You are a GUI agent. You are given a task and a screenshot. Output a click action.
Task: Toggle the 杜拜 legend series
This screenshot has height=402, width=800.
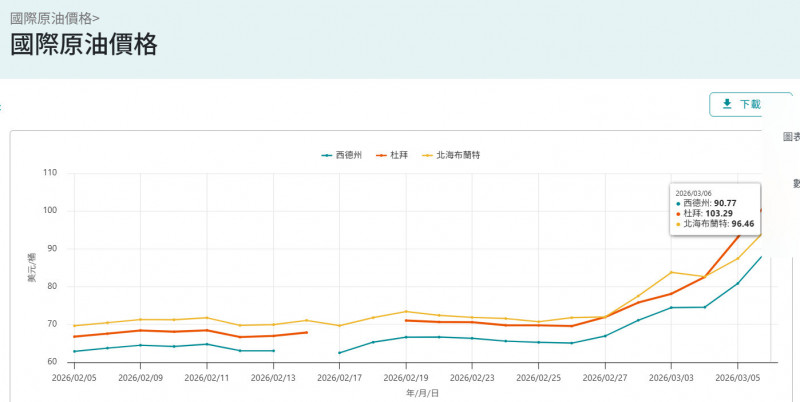point(399,155)
